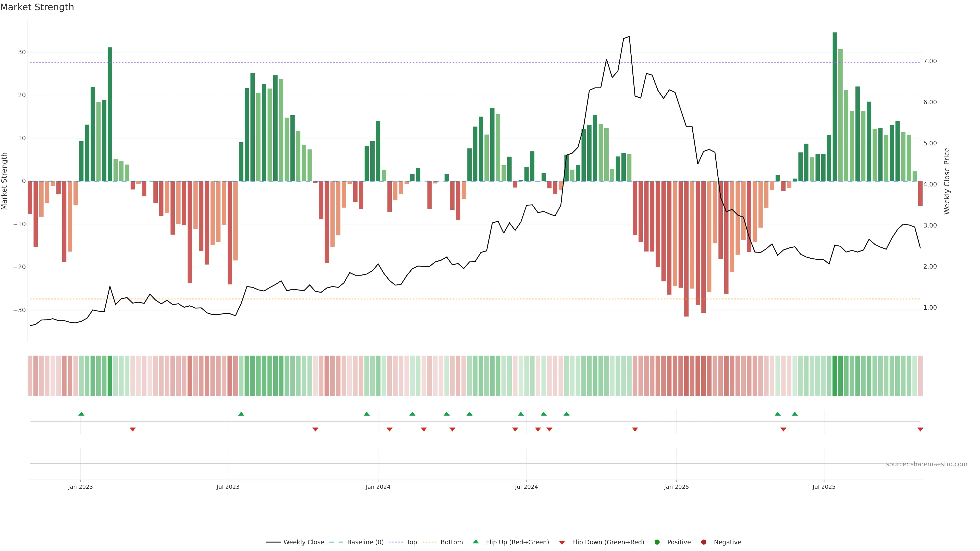Screen dimensions: 980x551
Task: Click the tallest green bar in July 2025
Action: (835, 106)
